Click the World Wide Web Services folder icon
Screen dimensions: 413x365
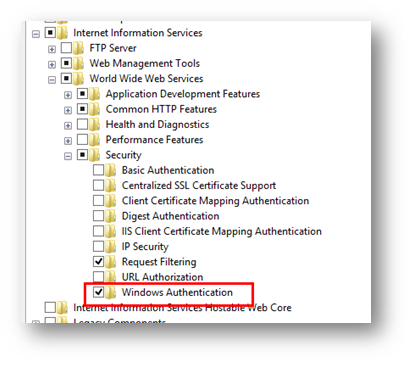point(78,78)
